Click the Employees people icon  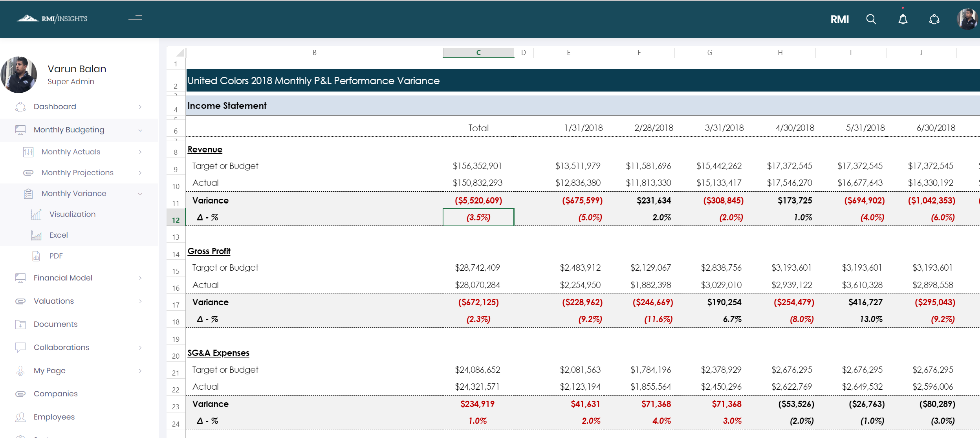pos(20,417)
